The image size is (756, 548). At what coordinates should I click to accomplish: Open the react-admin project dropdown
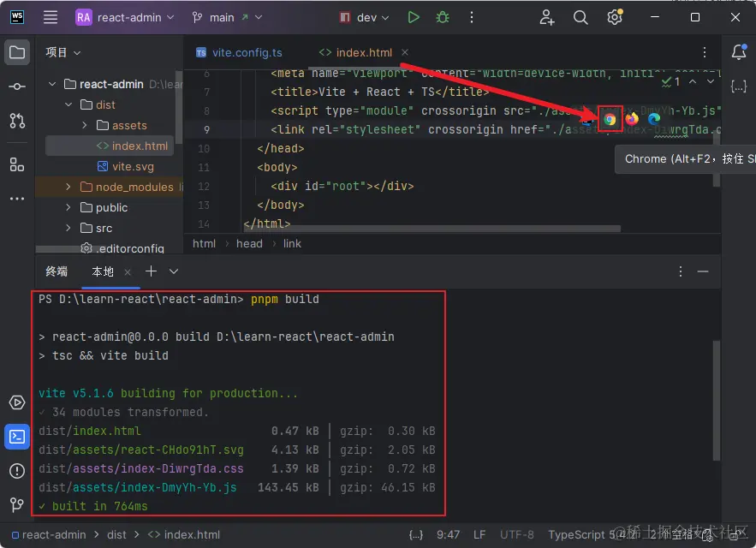125,17
